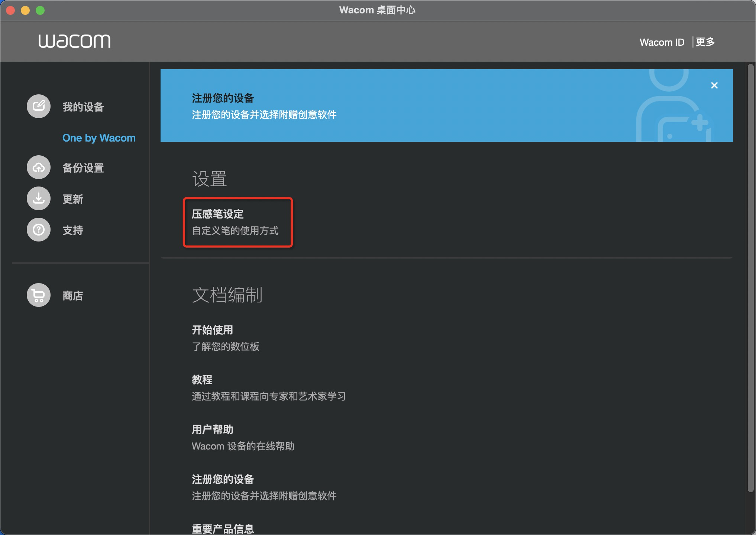Open Wacom ID in header

pos(662,42)
